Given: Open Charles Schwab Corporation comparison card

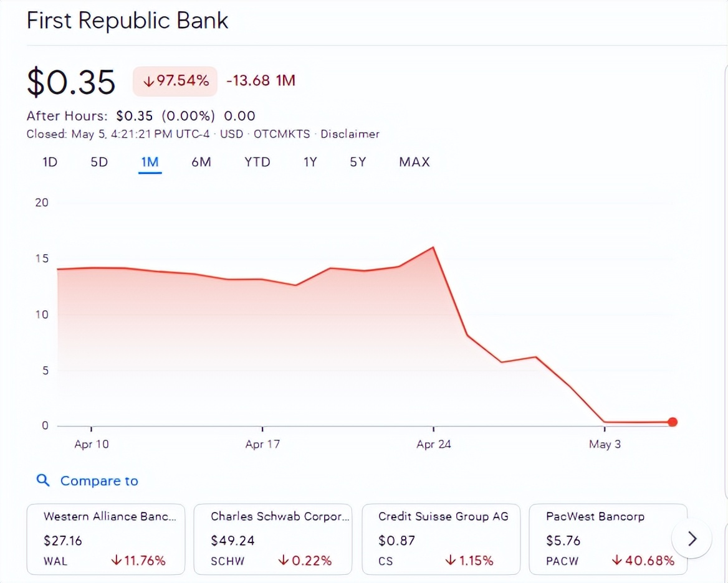Looking at the screenshot, I should 273,539.
